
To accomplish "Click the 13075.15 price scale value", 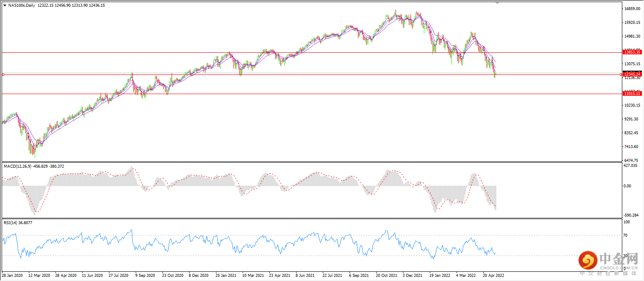I will [x=632, y=64].
